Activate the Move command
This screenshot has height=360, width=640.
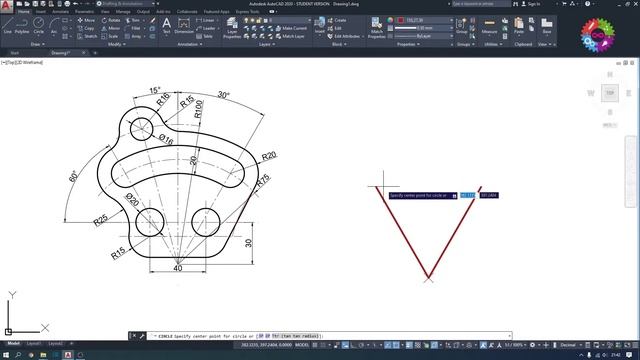click(x=86, y=20)
